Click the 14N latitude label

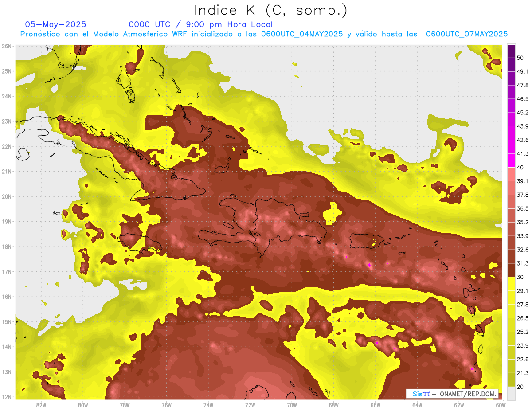coord(7,347)
